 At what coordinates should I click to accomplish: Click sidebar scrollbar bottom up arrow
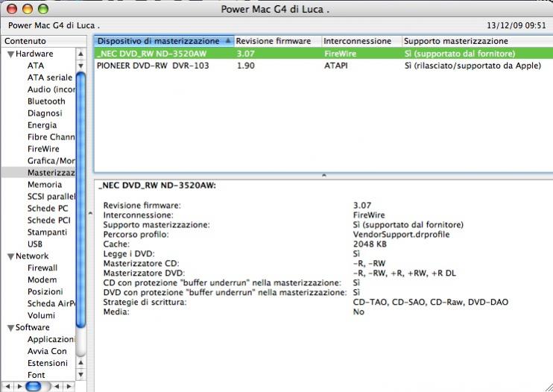click(80, 362)
